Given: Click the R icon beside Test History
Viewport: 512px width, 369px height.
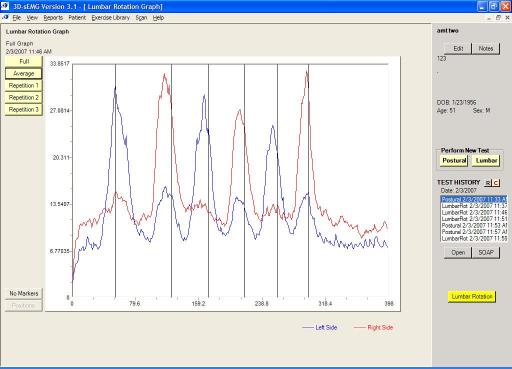Looking at the screenshot, I should click(488, 183).
